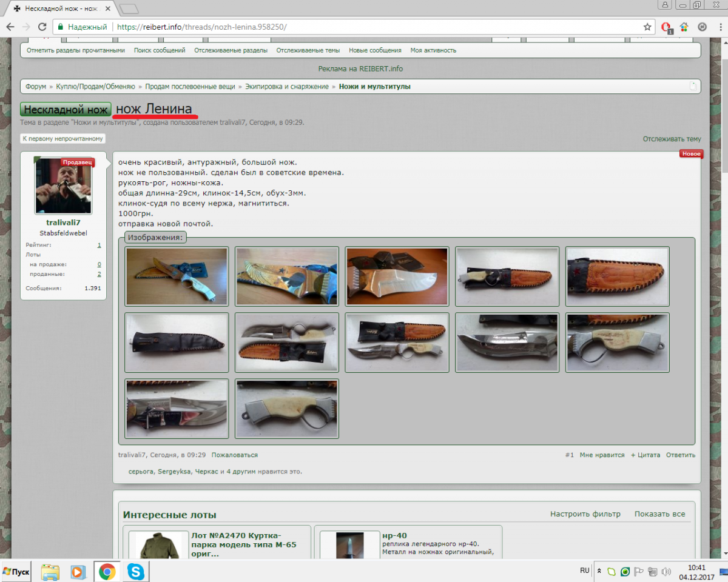Click "Мне нравится" on the post
This screenshot has height=582, width=728.
602,455
